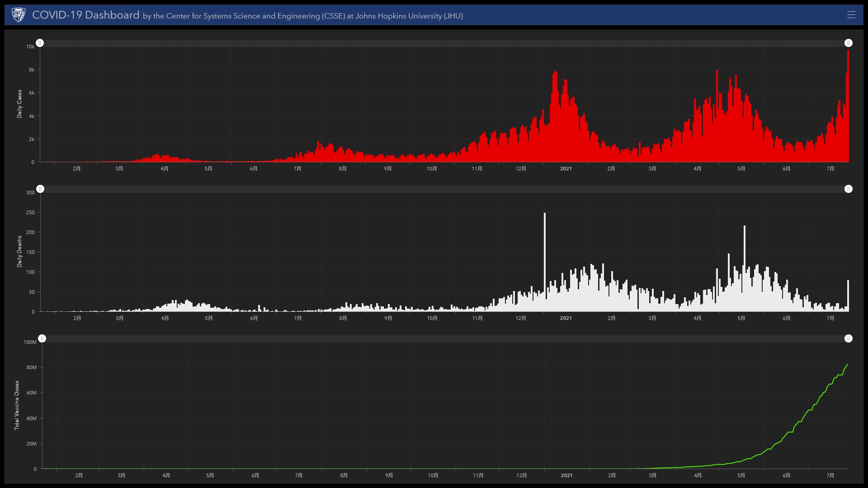Image resolution: width=868 pixels, height=488 pixels.
Task: Click the Daily Deaths y-axis title
Action: (19, 251)
